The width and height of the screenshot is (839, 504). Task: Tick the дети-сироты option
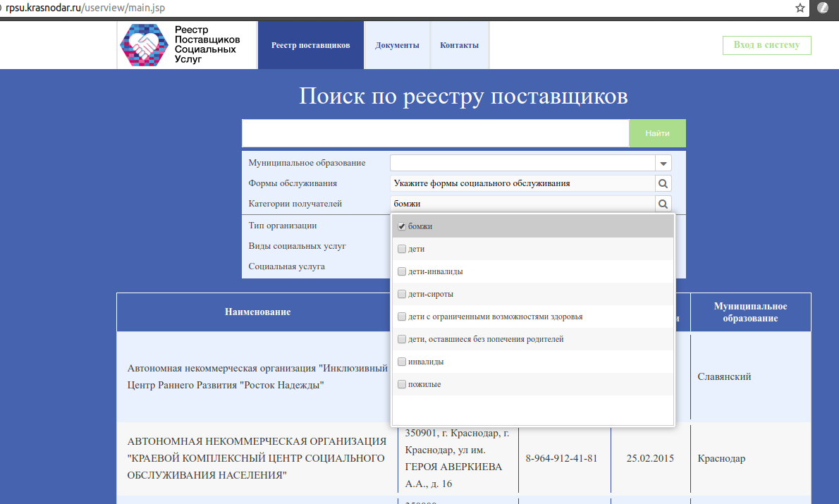(402, 294)
